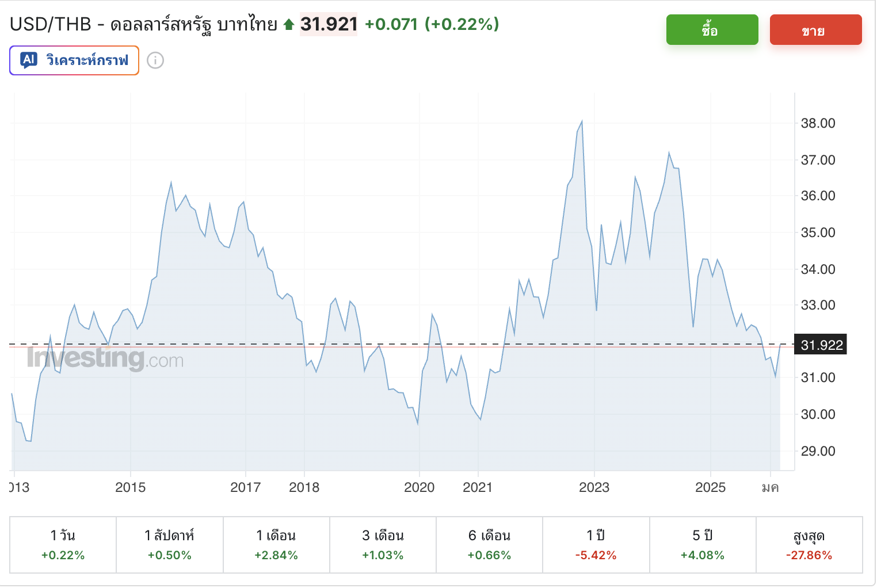This screenshot has width=877, height=588.
Task: Choose the 1 year (1 ปี) period
Action: tap(596, 544)
